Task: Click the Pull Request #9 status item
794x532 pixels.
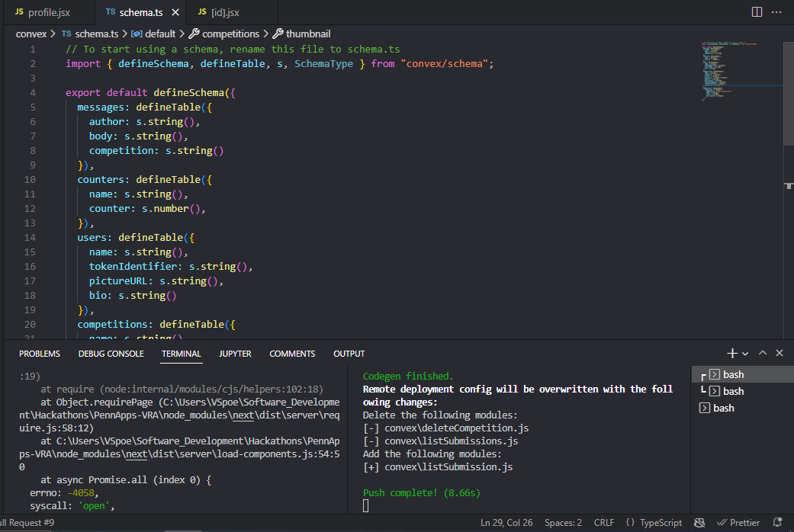Action: 27,522
